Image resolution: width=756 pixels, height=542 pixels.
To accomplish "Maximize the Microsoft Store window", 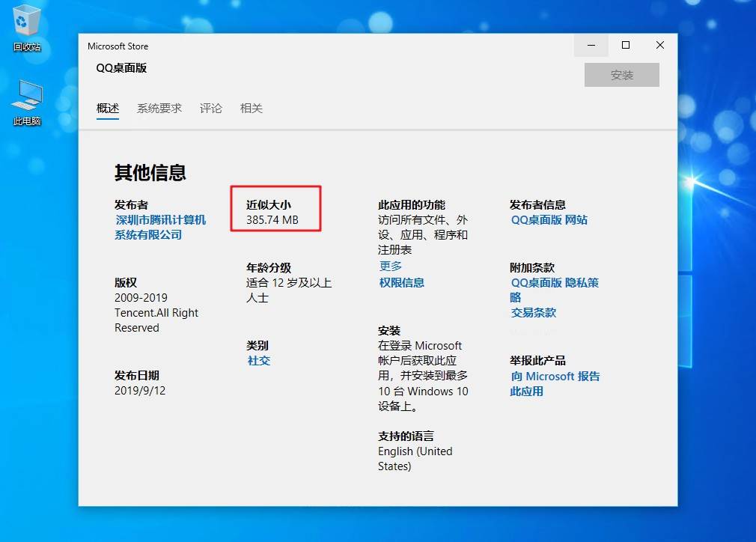I will click(626, 46).
